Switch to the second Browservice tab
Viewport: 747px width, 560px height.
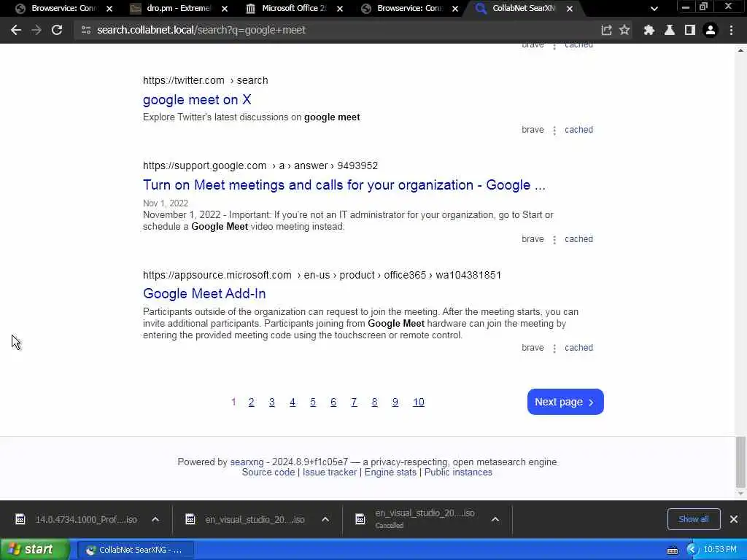409,9
